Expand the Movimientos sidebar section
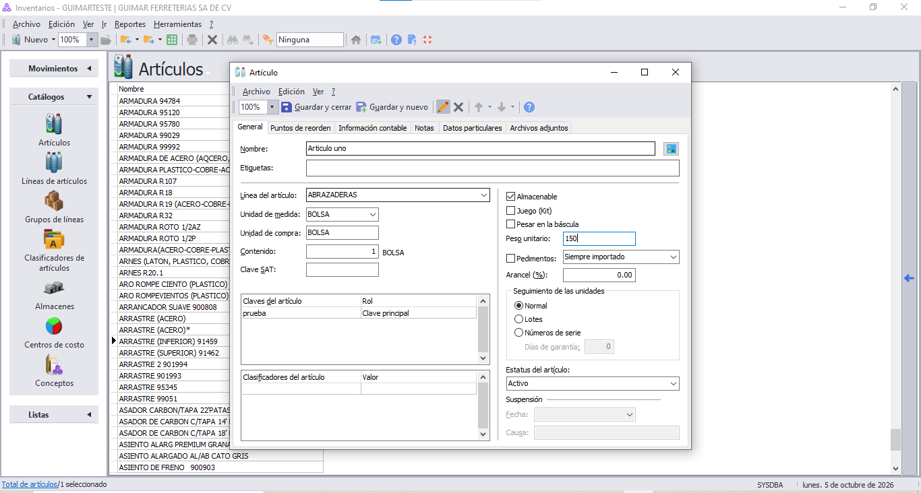Viewport: 921px width, 493px height. (53, 69)
